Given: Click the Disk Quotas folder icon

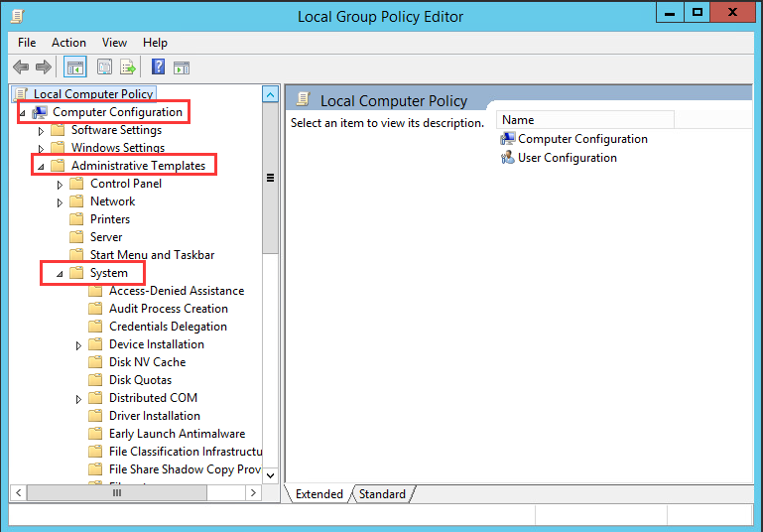Looking at the screenshot, I should coord(95,380).
